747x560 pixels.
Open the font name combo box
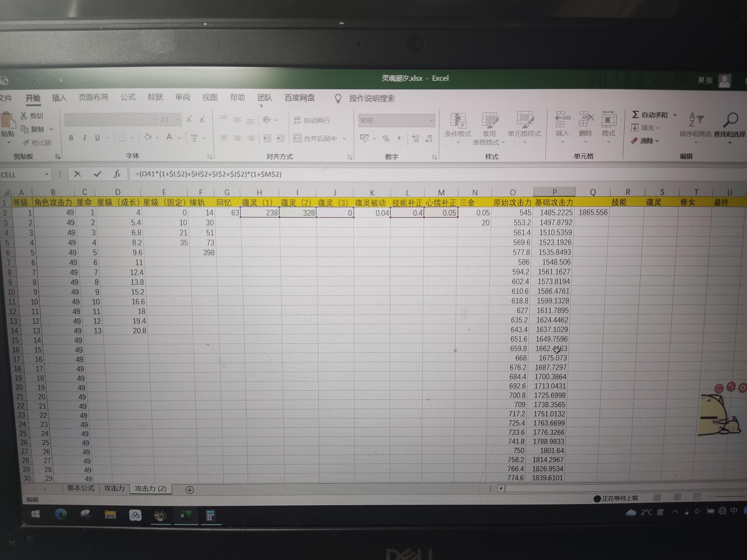pos(111,119)
